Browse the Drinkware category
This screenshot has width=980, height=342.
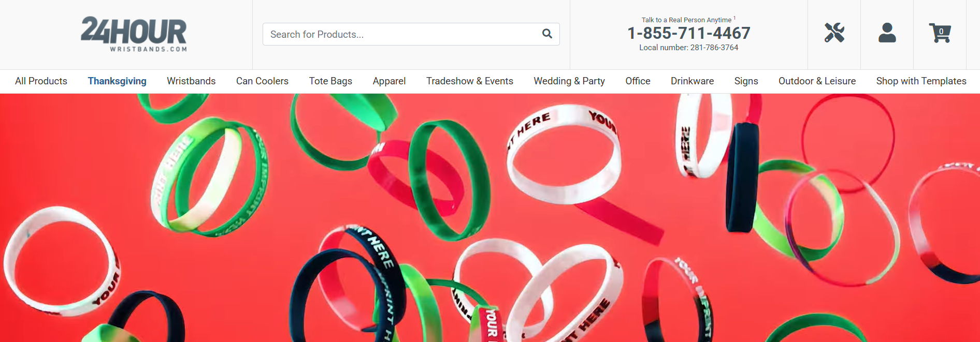point(692,81)
